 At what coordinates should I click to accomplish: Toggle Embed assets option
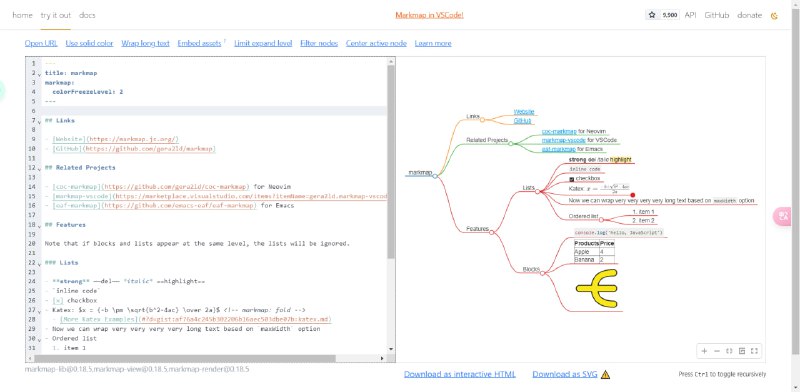(199, 43)
